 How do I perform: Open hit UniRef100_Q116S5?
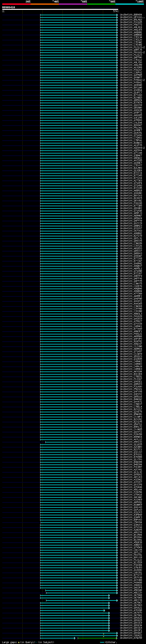coord(131,445)
